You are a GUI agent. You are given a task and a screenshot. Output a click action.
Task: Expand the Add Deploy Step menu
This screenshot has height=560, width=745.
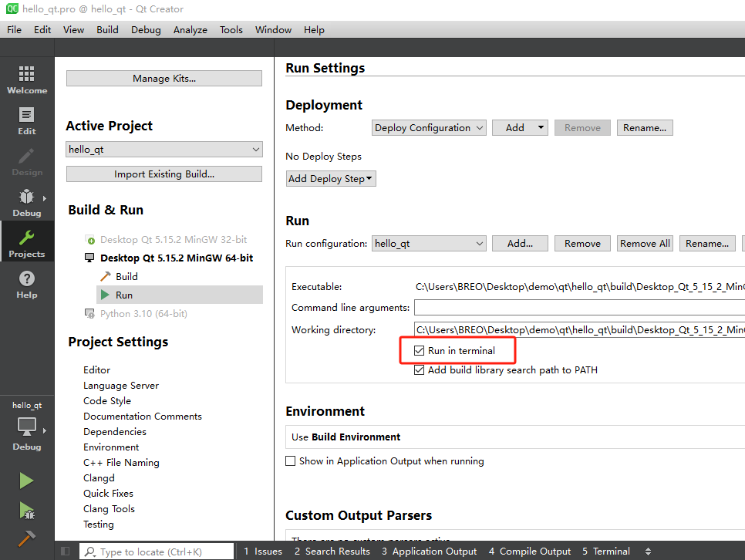tap(331, 179)
